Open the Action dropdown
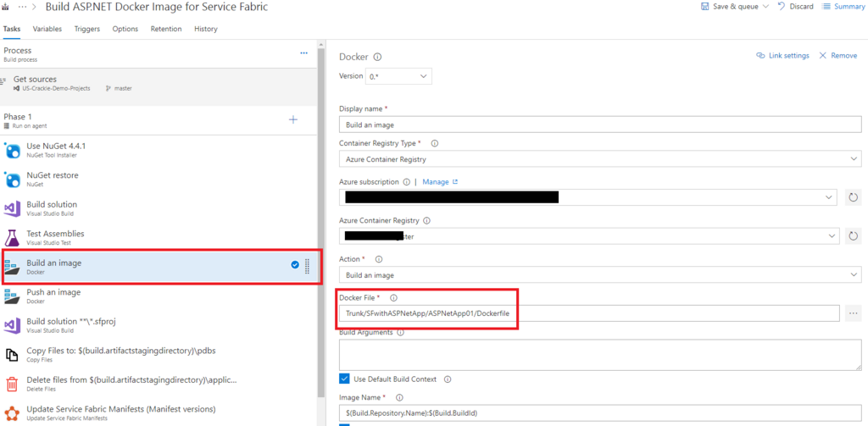The image size is (868, 426). click(600, 274)
